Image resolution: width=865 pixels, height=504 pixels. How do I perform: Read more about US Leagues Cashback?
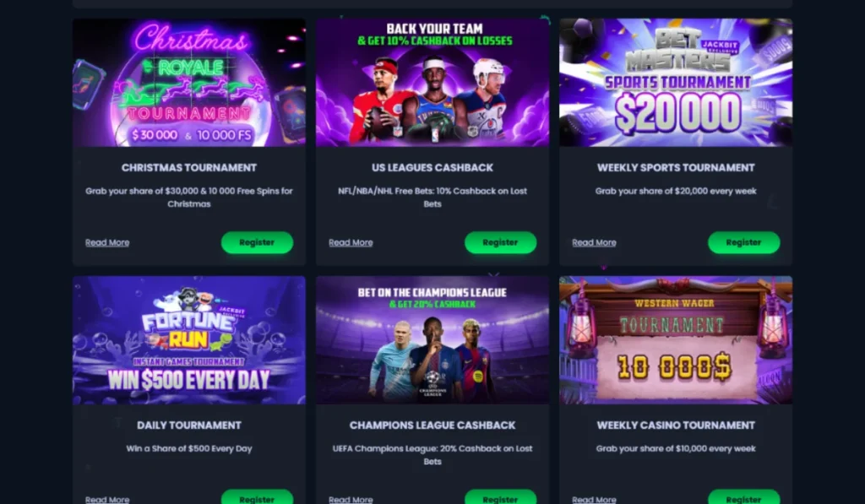tap(351, 242)
